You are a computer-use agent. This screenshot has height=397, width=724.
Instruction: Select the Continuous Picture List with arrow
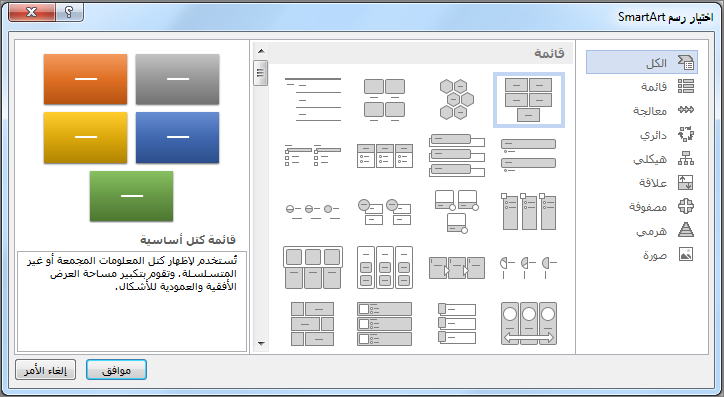[528, 324]
